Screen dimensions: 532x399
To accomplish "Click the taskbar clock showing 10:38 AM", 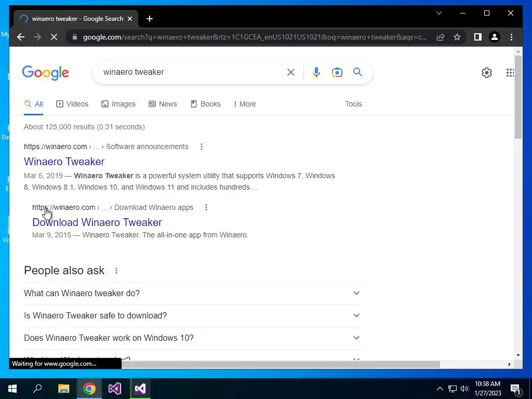I will pyautogui.click(x=487, y=389).
